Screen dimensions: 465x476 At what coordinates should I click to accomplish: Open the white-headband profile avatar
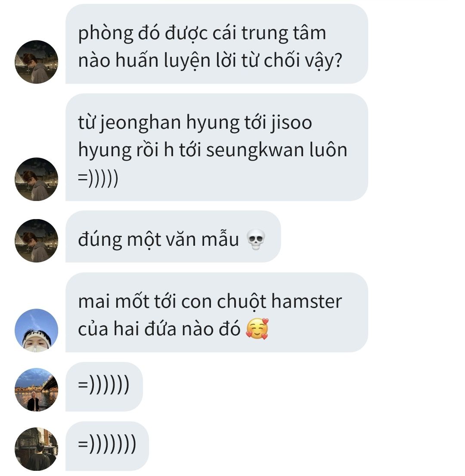[x=37, y=331]
